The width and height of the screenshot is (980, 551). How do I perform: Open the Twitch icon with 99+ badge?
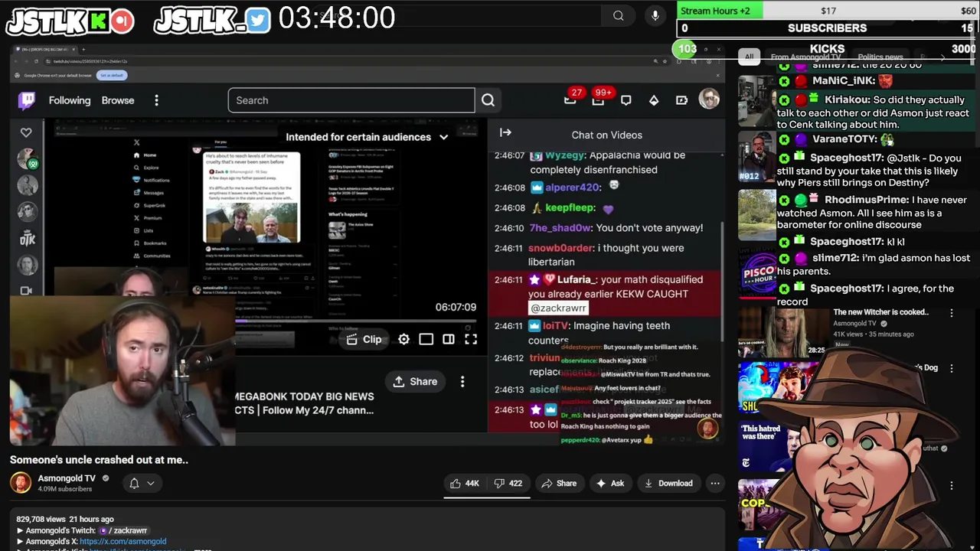(x=599, y=99)
